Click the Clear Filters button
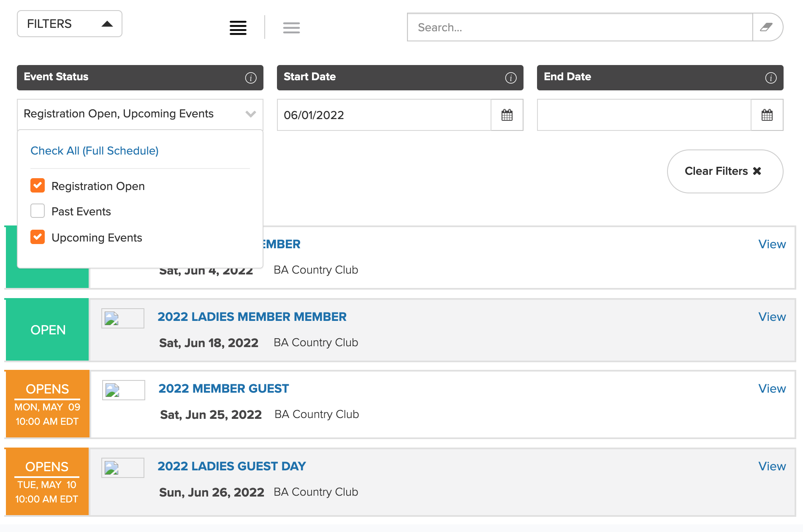Viewport: 803px width, 532px height. 725,171
